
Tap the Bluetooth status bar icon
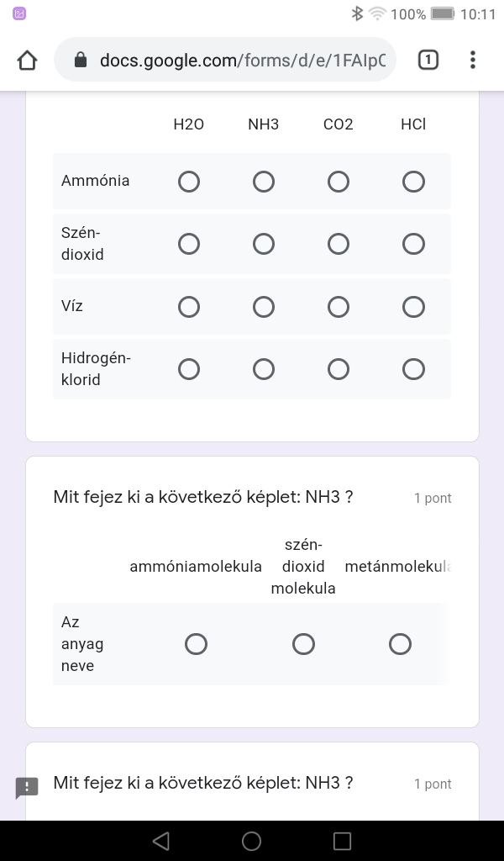coord(357,13)
